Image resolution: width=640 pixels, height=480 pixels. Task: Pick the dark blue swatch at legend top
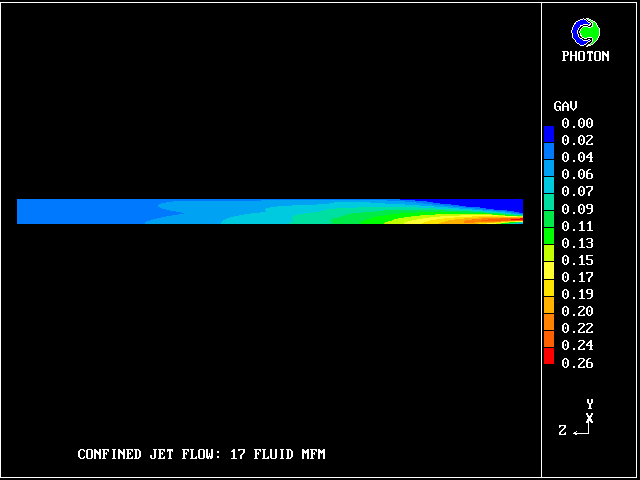tap(548, 133)
